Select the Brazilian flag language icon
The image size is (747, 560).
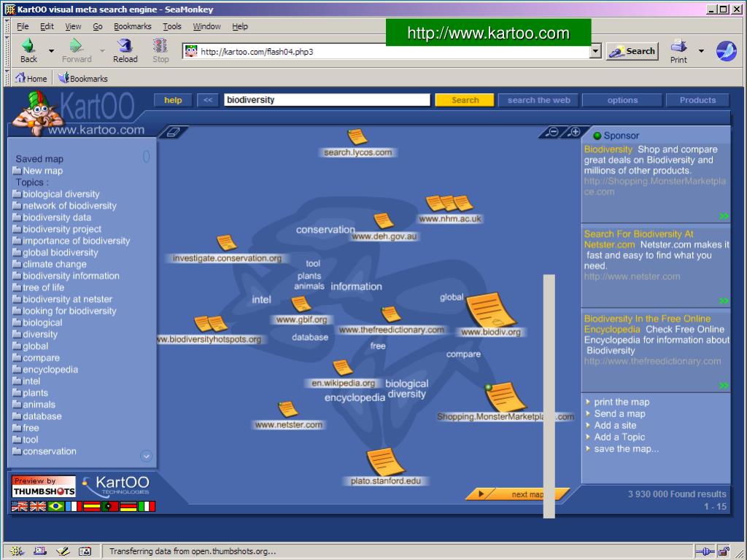55,506
